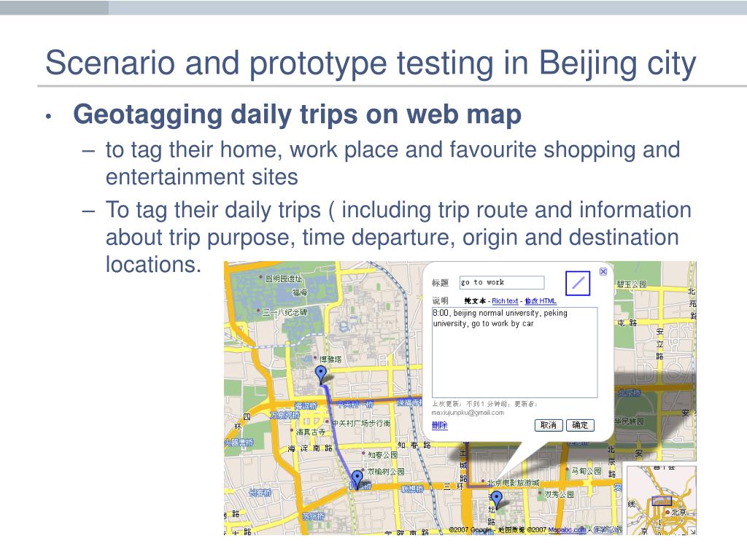Click the blue viewport rectangle in overview map
Image resolution: width=747 pixels, height=560 pixels.
click(661, 501)
